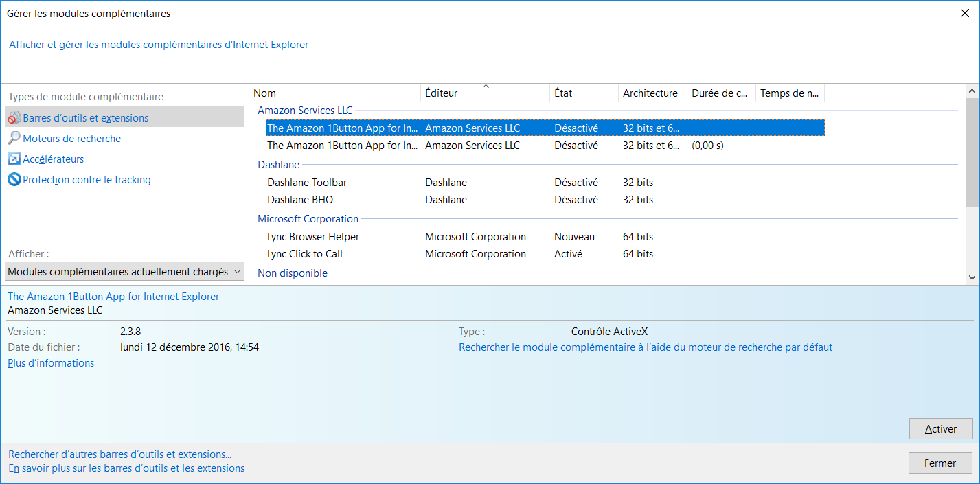The height and width of the screenshot is (484, 980).
Task: Select the highlighted Amazon 1Button App row
Action: [x=545, y=128]
